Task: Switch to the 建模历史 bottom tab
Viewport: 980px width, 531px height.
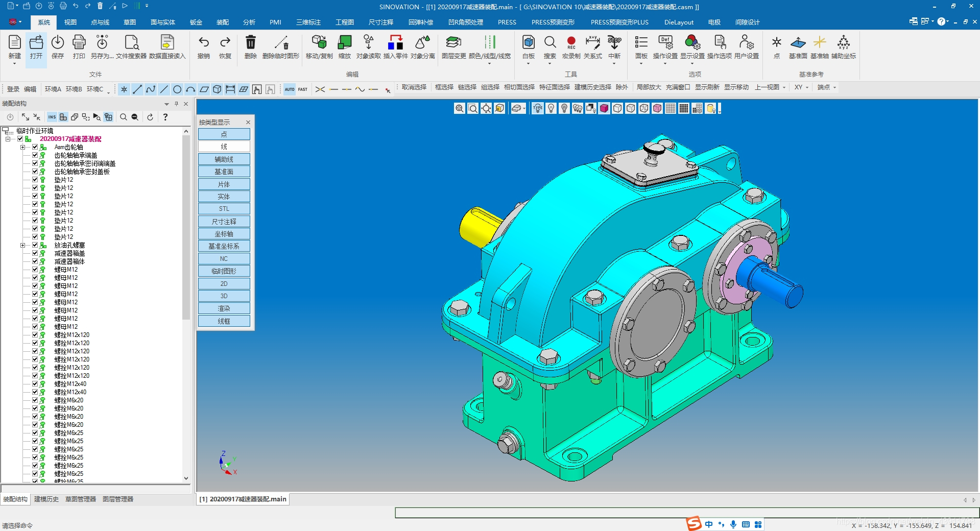Action: pyautogui.click(x=46, y=499)
